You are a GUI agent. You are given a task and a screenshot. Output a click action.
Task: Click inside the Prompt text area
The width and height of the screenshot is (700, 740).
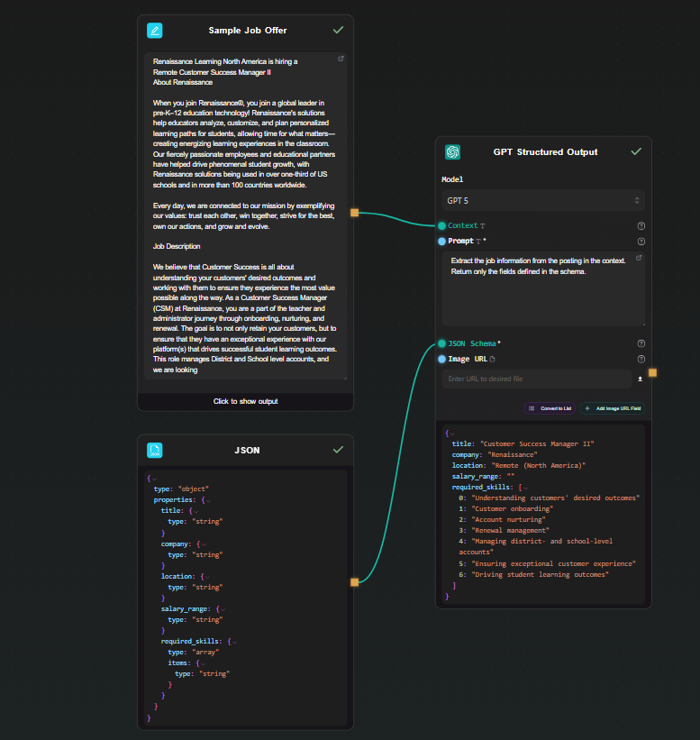(543, 288)
